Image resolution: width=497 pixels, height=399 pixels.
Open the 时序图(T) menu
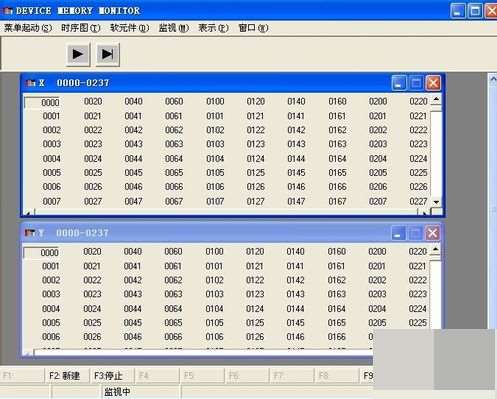(x=80, y=28)
